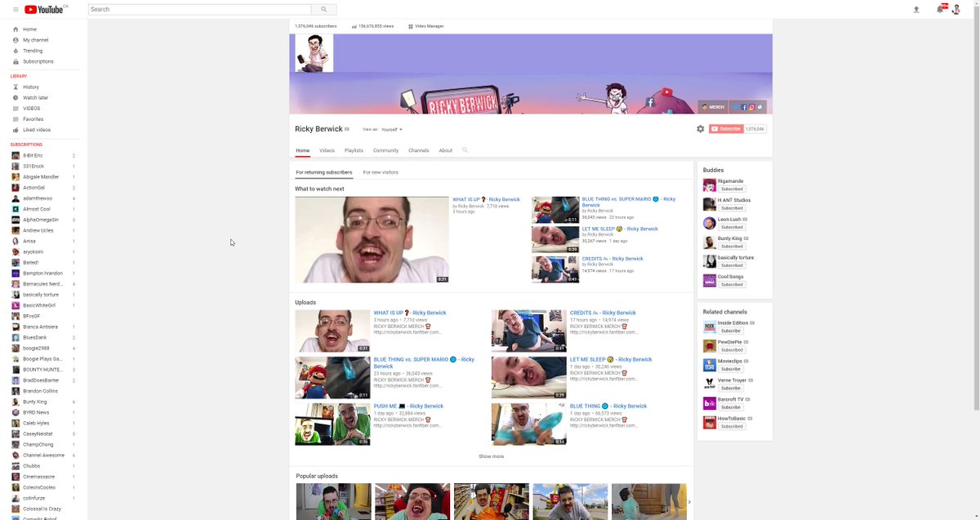Switch to the Channels tab
The image size is (980, 520).
coord(419,150)
